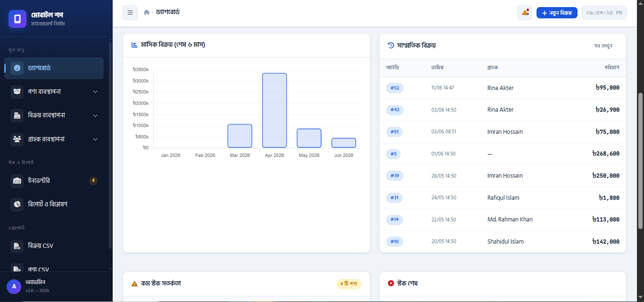Open sale ID badge #10

tap(395, 242)
